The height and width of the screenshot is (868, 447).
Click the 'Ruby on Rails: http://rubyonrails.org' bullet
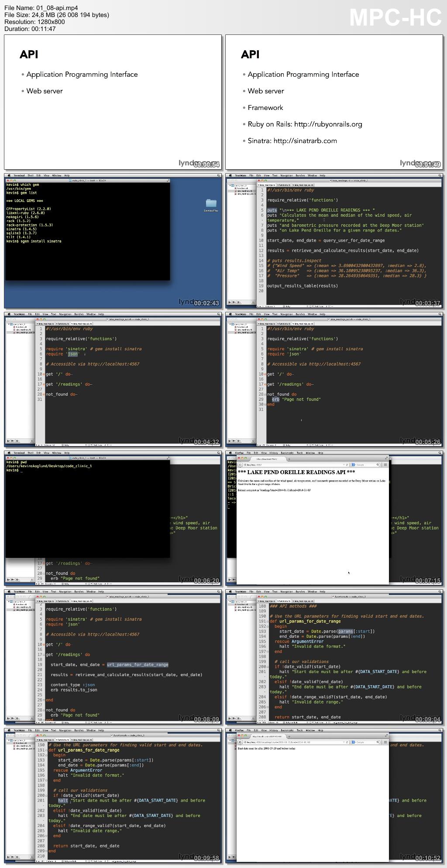coord(305,124)
